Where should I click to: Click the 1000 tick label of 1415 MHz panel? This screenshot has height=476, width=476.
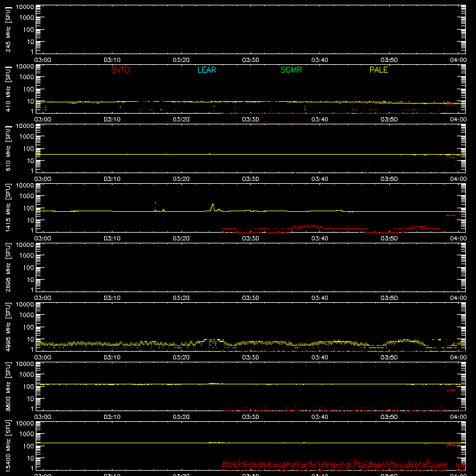27,196
